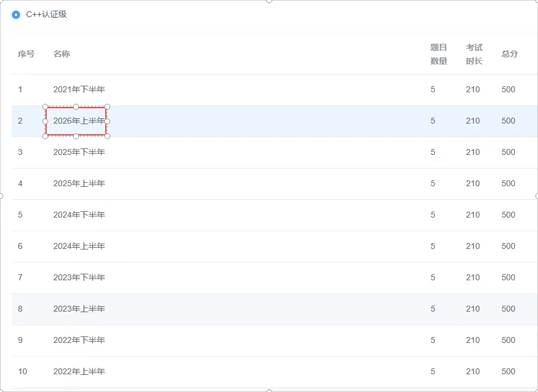Open the 2025年下半年 exam entry

(79, 152)
